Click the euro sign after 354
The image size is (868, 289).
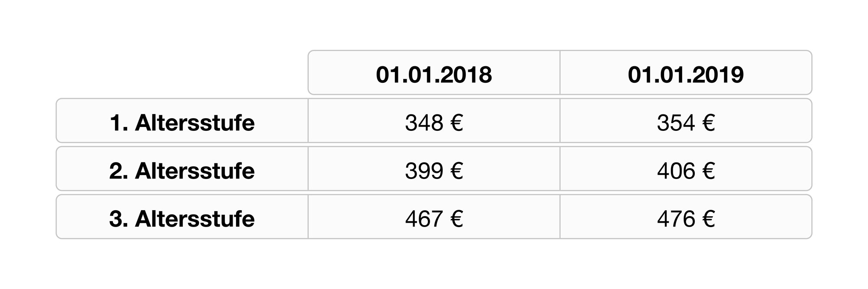[708, 123]
